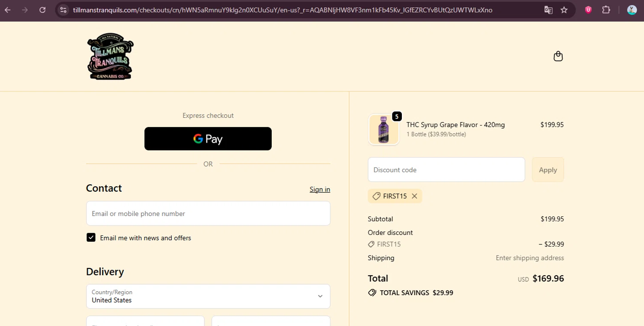Select the THC Syrup Grape Flavor - 420mg text
This screenshot has height=326, width=644.
coord(456,125)
